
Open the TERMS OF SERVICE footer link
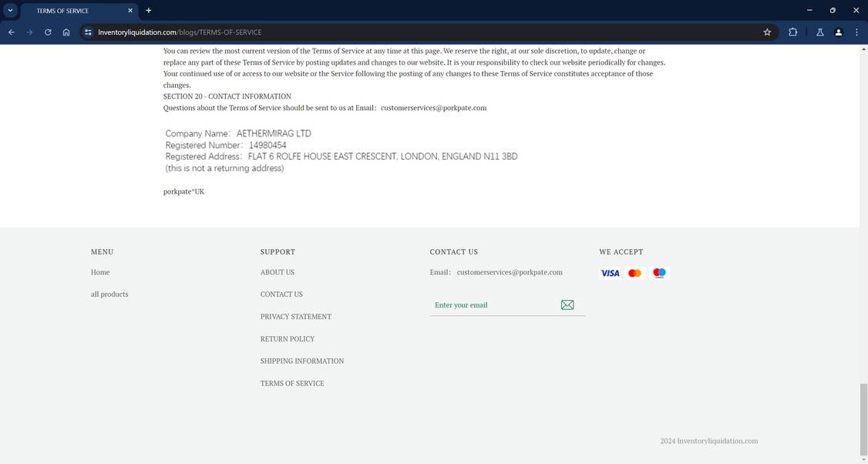click(x=292, y=382)
